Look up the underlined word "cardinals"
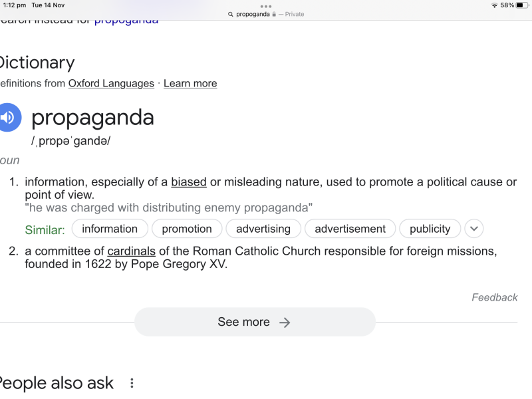The width and height of the screenshot is (532, 399). 131,251
